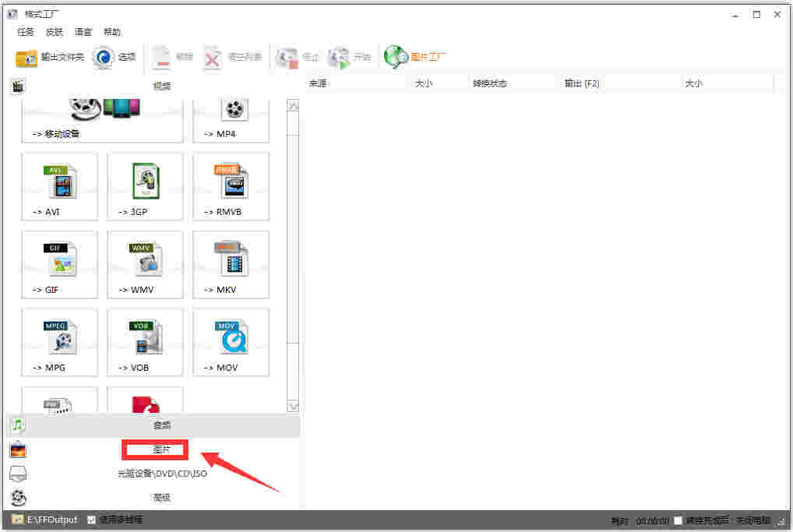Click the 来源 source column header

356,83
